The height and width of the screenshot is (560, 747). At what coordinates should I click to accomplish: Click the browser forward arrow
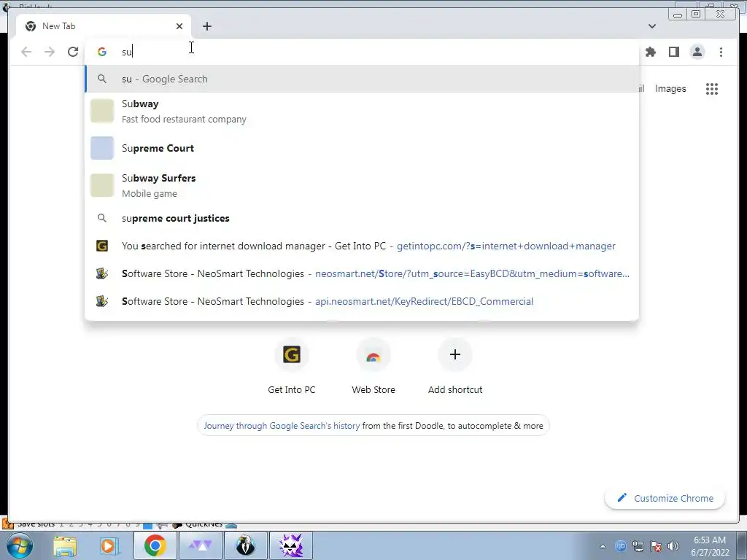50,52
